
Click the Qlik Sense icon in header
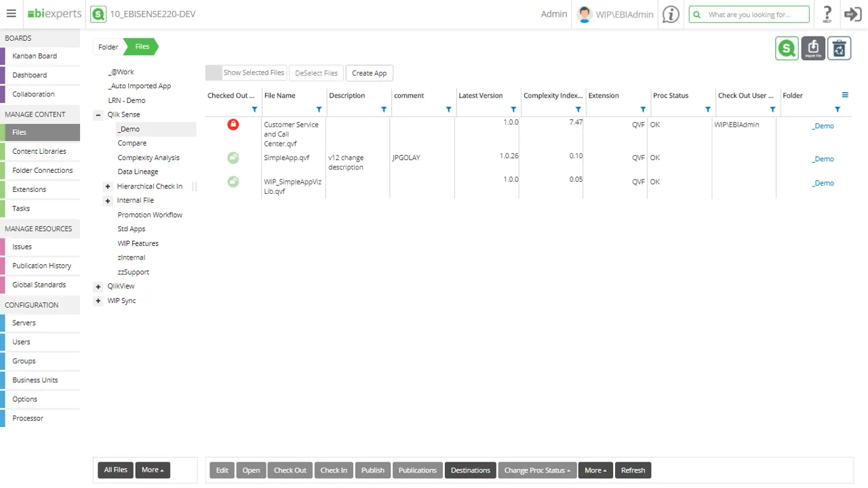[98, 14]
